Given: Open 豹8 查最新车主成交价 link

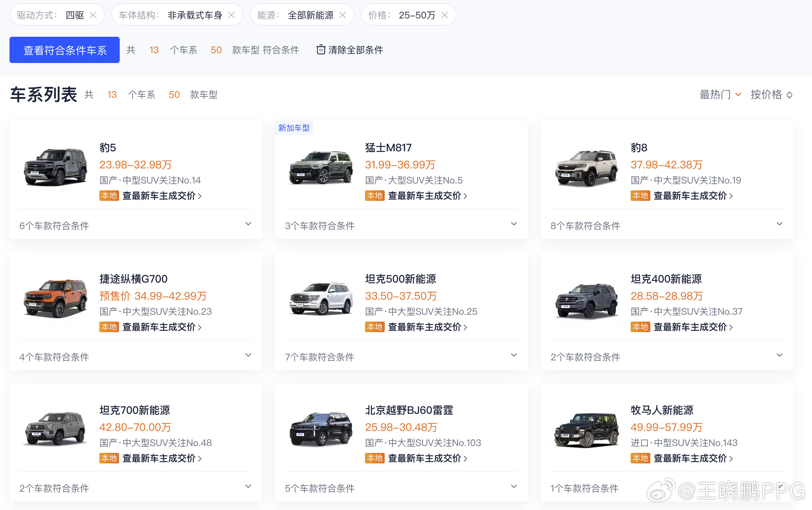Looking at the screenshot, I should 693,196.
